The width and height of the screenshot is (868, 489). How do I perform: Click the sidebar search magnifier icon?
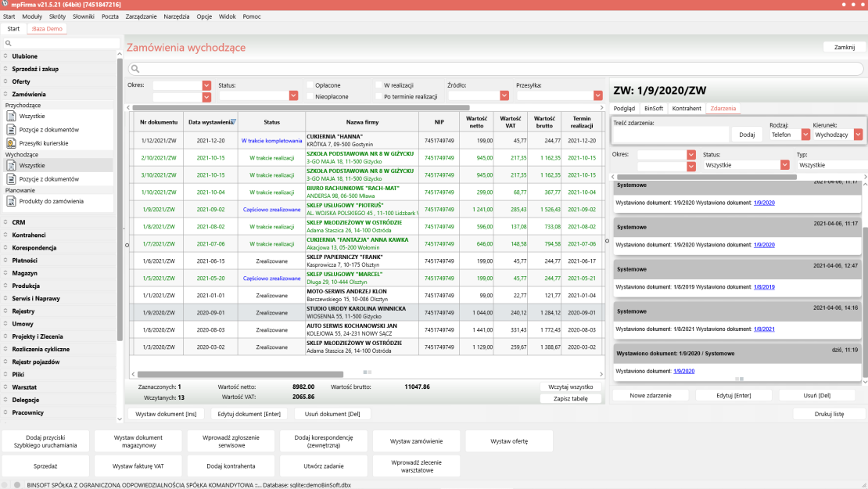(8, 43)
